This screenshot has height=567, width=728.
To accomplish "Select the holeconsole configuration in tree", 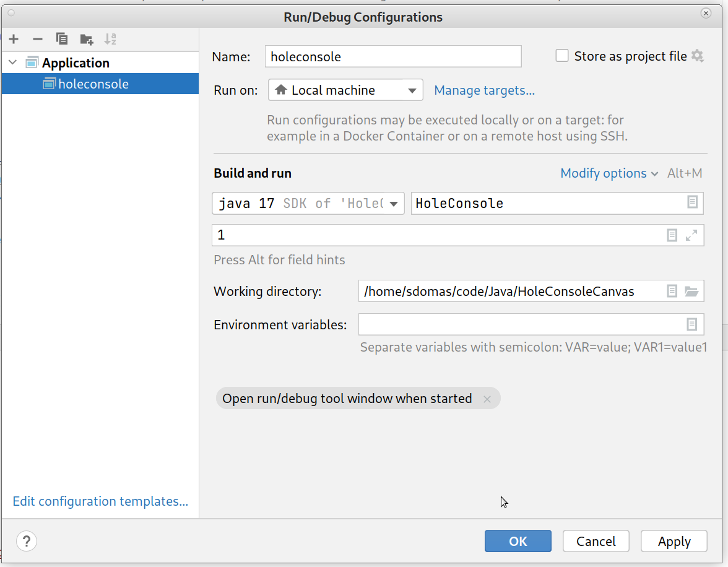I will (93, 84).
